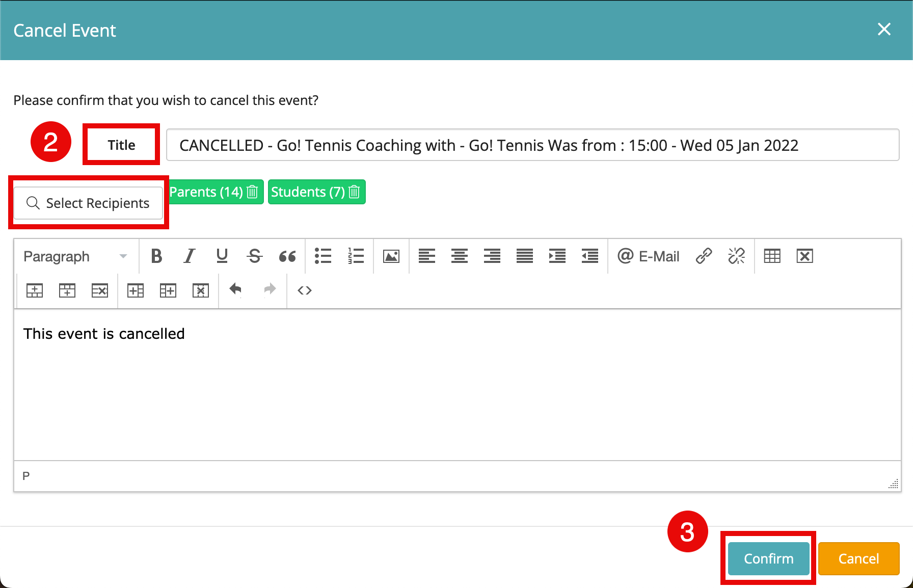Click into the event Title field
913x588 pixels.
coord(532,145)
